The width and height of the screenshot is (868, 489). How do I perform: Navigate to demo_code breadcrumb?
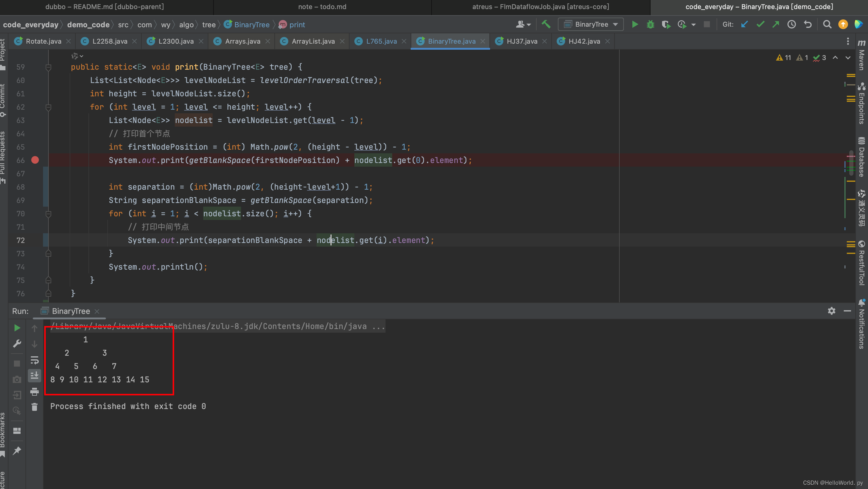pyautogui.click(x=88, y=25)
